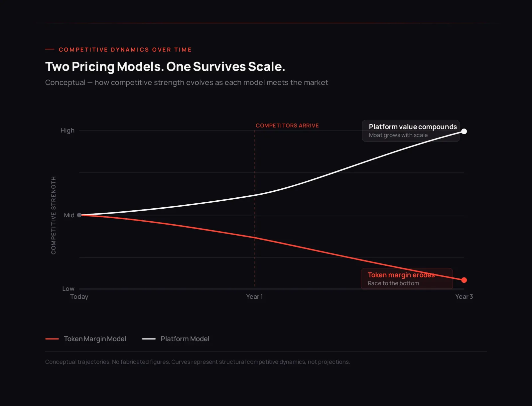
Task: Click the Mid y-axis label
Action: click(69, 215)
